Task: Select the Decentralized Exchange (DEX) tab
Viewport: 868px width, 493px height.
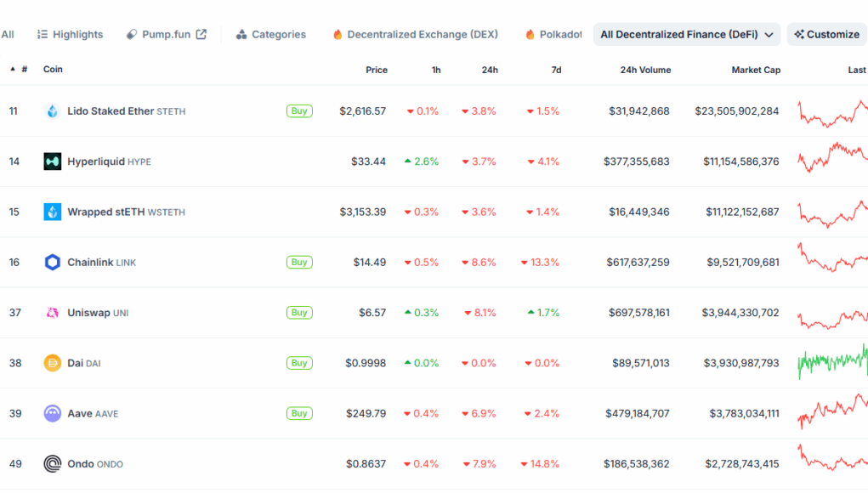Action: 416,34
